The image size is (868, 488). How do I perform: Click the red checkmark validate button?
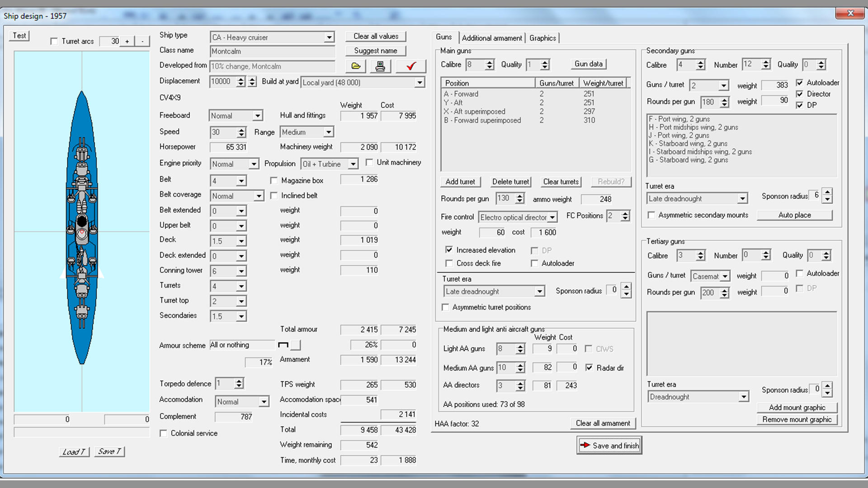(410, 66)
